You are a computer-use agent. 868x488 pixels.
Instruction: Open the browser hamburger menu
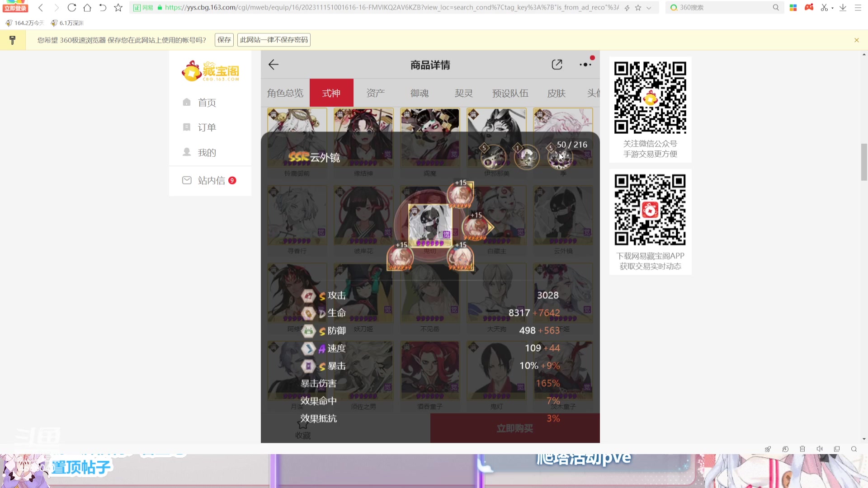click(858, 8)
